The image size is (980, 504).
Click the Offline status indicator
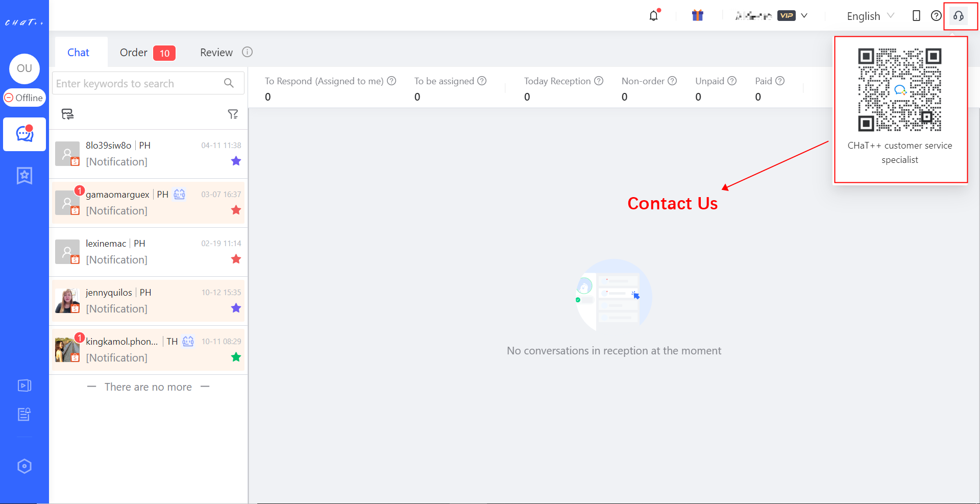pos(24,98)
